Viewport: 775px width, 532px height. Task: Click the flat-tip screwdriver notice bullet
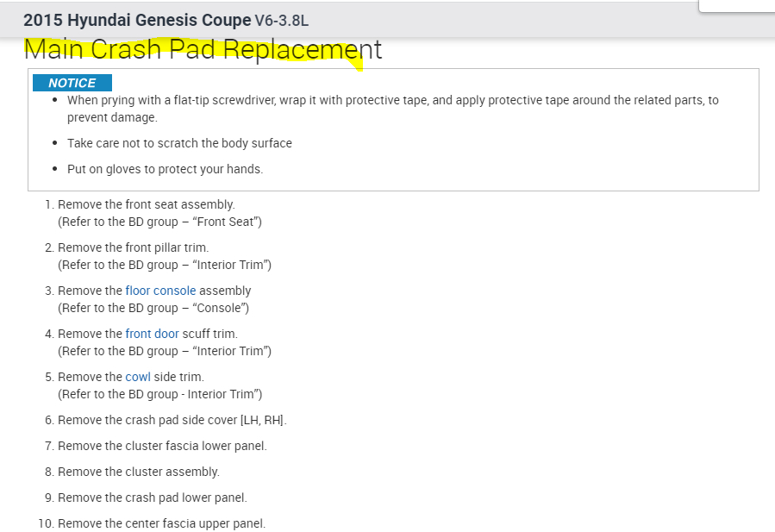coord(392,100)
